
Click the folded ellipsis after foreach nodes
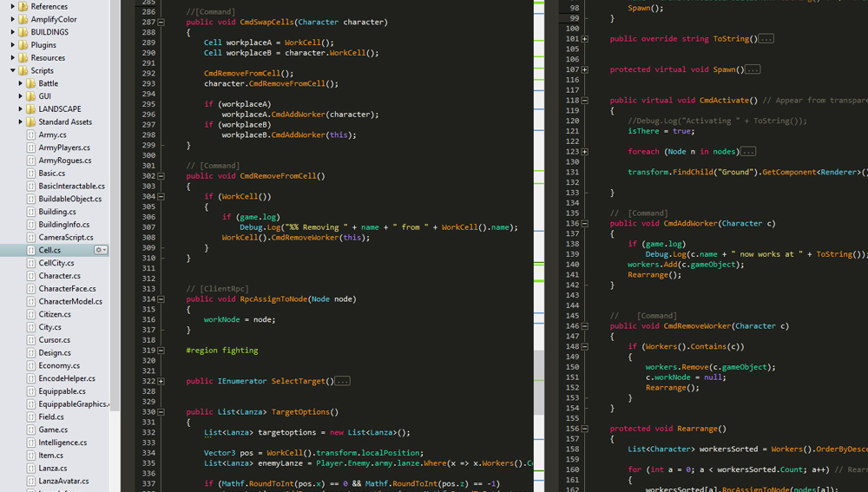[x=748, y=151]
